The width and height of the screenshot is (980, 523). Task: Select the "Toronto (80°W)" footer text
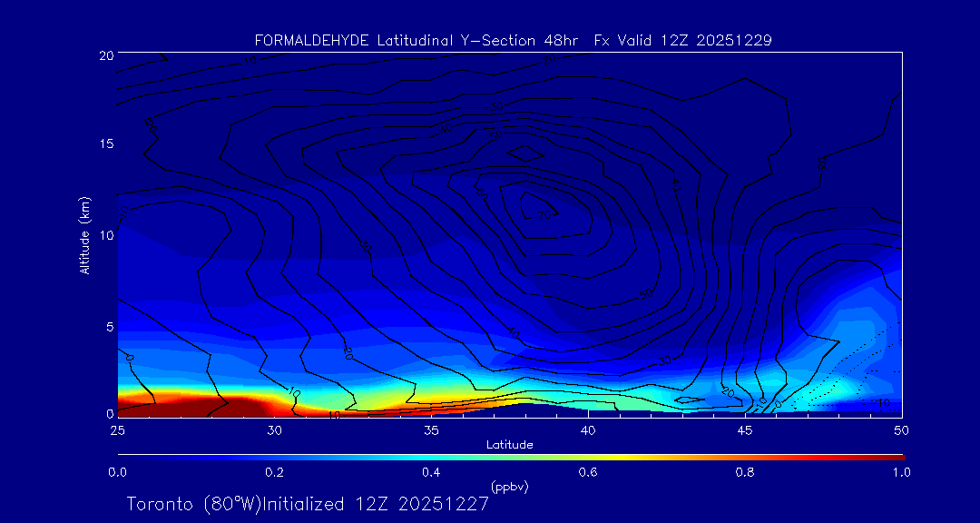click(193, 504)
